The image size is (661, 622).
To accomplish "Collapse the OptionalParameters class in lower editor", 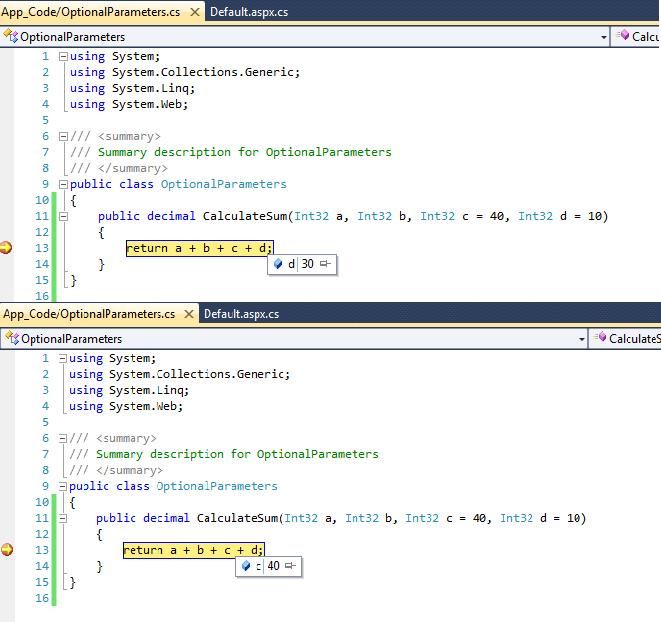I will coord(62,486).
